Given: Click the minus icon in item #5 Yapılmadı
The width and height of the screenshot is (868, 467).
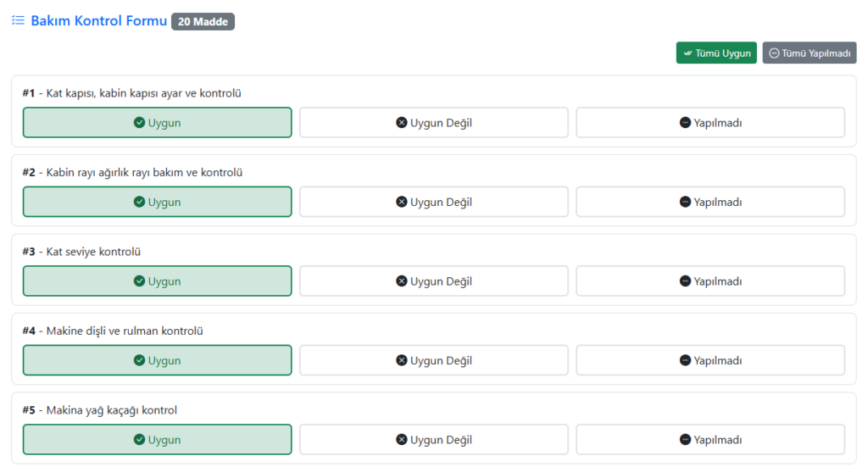Looking at the screenshot, I should (685, 439).
